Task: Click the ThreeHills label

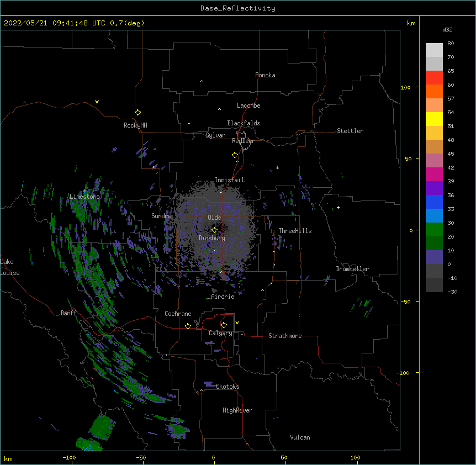Action: click(295, 231)
